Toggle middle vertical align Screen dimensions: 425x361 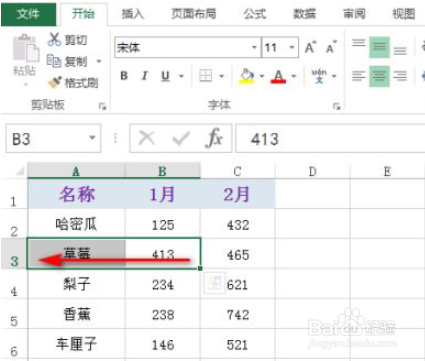[x=379, y=47]
